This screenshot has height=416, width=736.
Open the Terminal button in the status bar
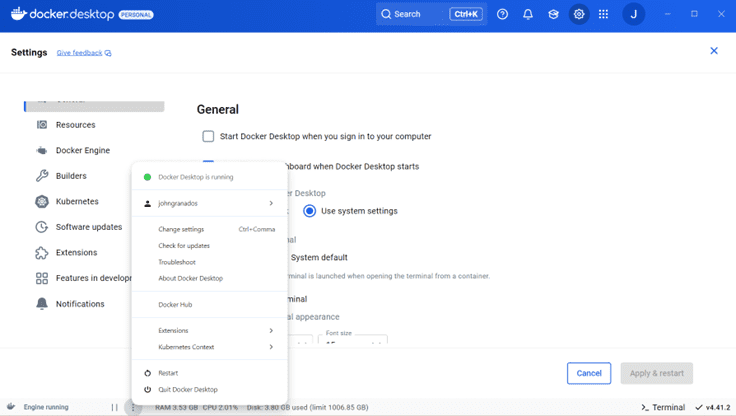point(663,407)
